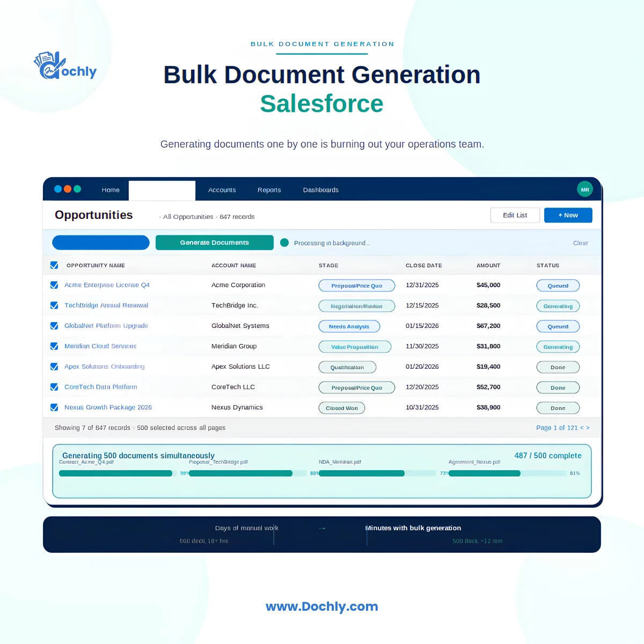This screenshot has width=644, height=644.
Task: Uncheck the CoreTech Data Platform checkbox
Action: (x=54, y=387)
